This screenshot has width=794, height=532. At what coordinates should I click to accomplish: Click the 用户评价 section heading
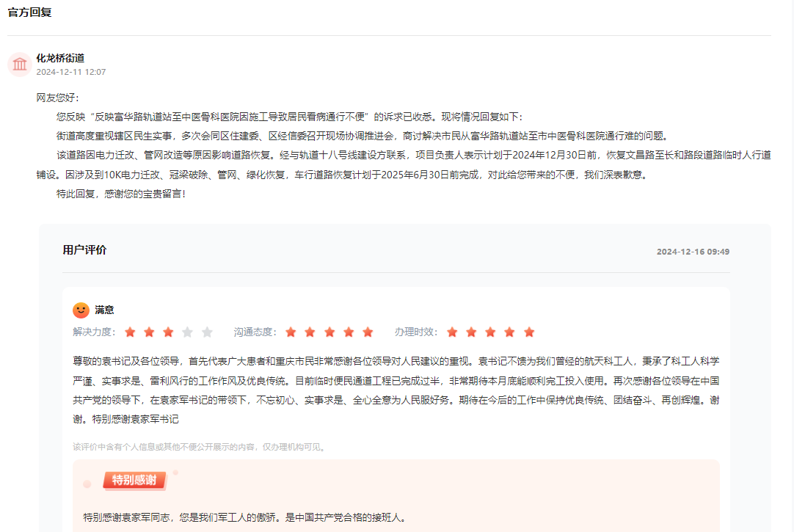point(84,250)
